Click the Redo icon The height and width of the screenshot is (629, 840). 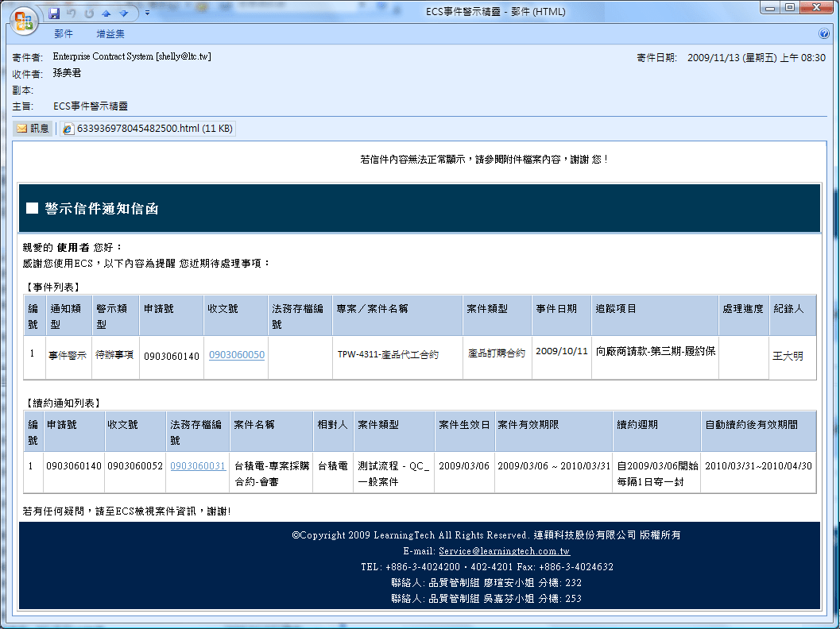[x=89, y=13]
